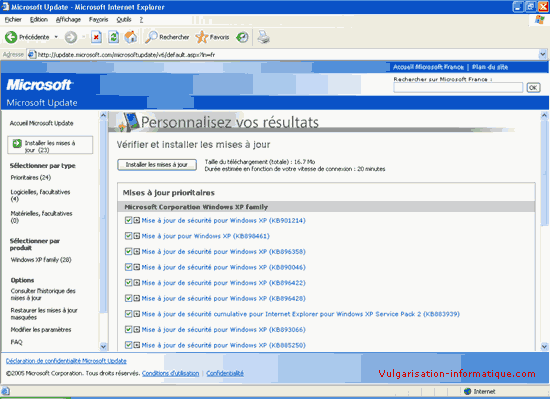The height and width of the screenshot is (399, 550).
Task: Open the Affichage menu
Action: click(68, 20)
